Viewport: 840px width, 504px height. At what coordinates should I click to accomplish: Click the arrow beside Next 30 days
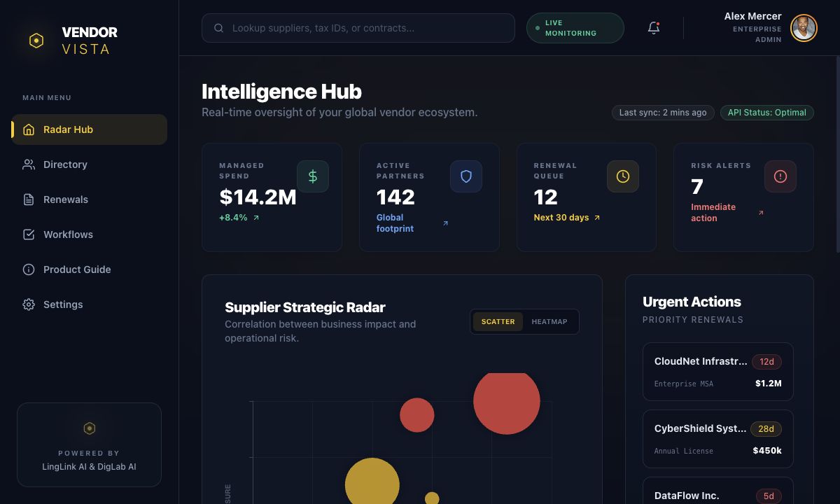pyautogui.click(x=597, y=218)
